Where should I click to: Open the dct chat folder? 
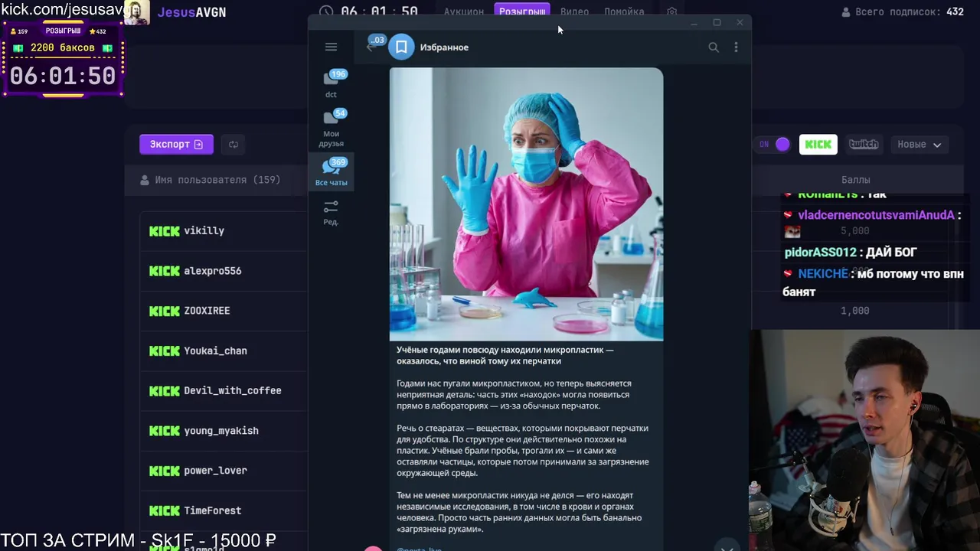(331, 83)
